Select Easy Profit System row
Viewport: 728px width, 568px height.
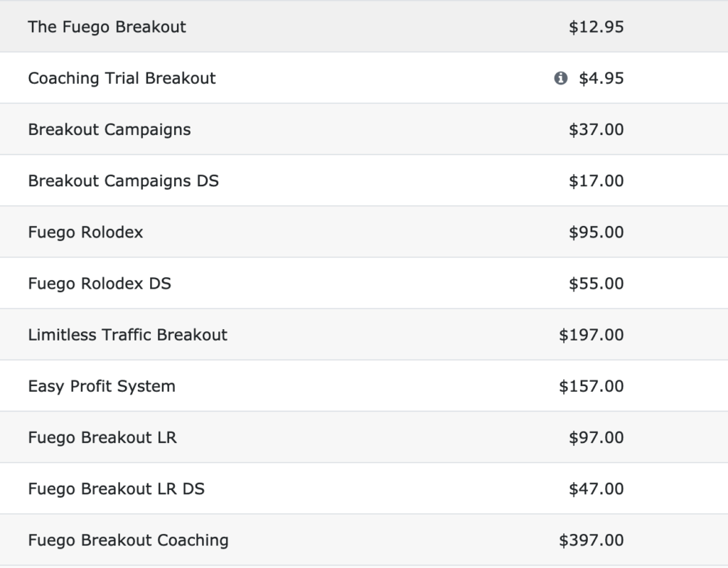[364, 386]
